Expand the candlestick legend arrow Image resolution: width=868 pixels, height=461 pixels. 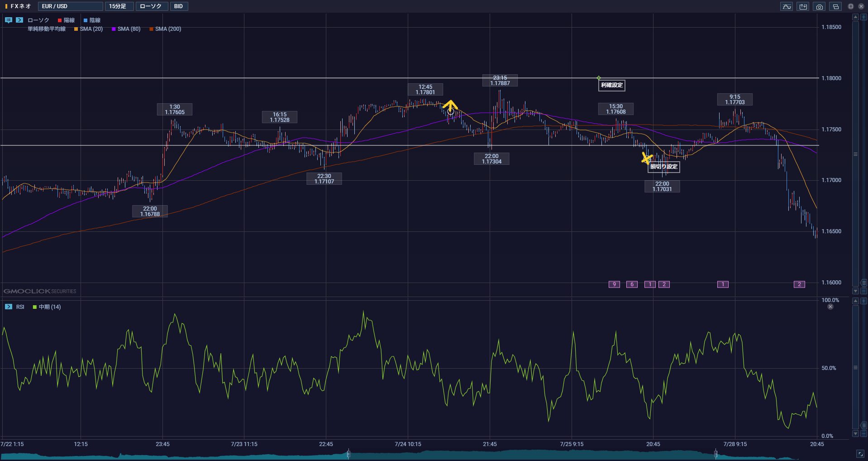(19, 20)
